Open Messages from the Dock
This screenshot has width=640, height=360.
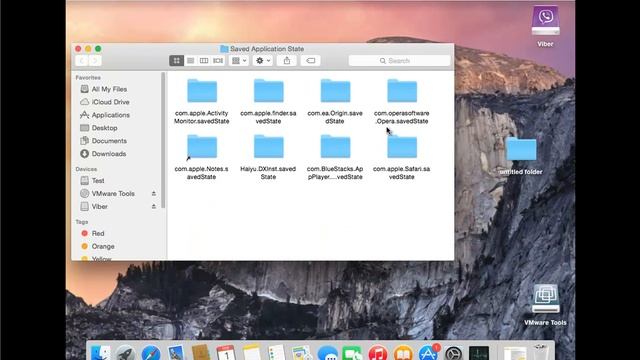pos(327,353)
